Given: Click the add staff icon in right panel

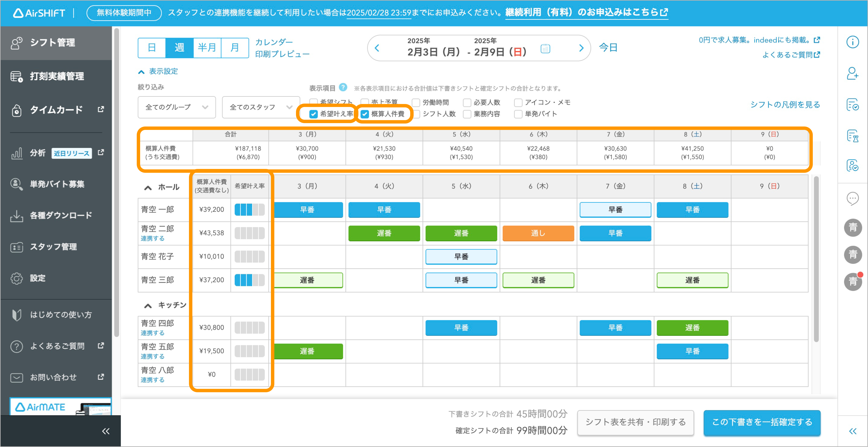Looking at the screenshot, I should (852, 73).
